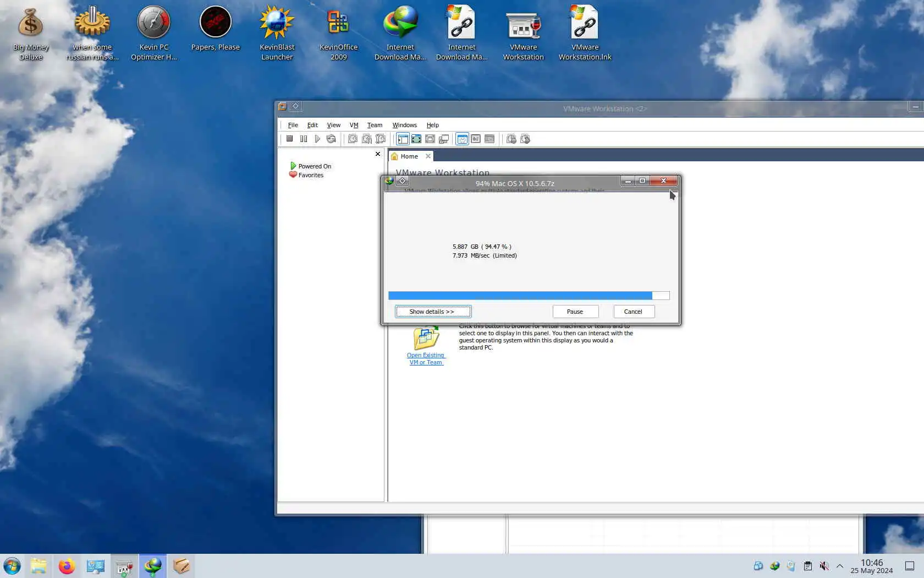
Task: Click the Appliance view toolbar icon
Action: (476, 139)
